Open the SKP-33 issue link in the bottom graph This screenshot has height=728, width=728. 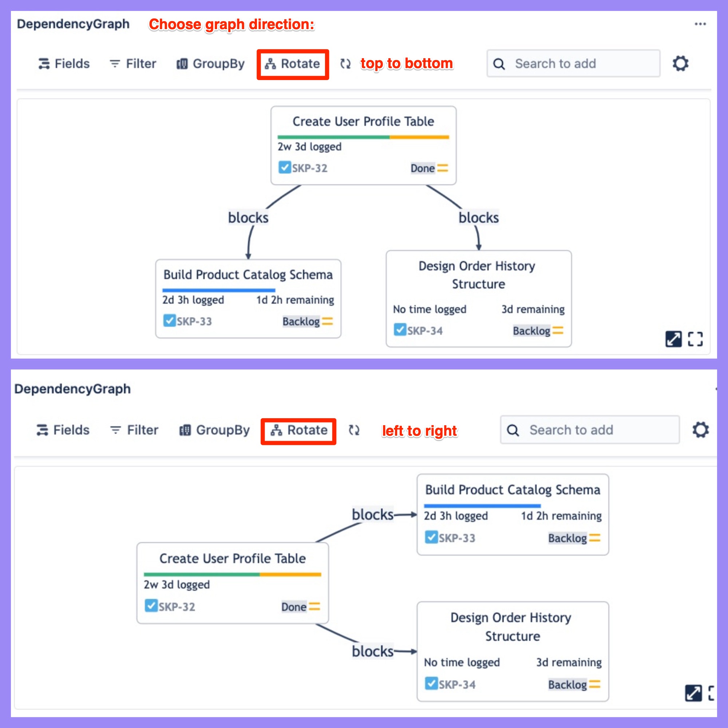457,538
